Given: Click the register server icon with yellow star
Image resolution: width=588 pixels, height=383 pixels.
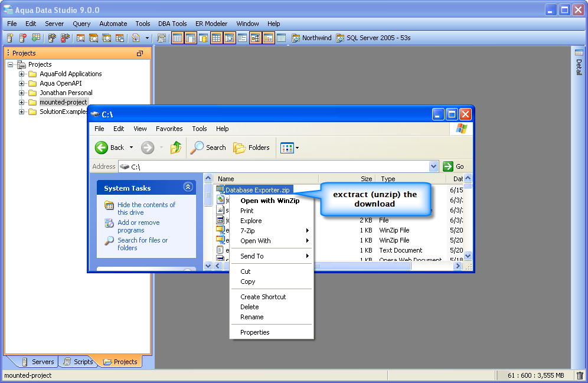Looking at the screenshot, I should 10,38.
